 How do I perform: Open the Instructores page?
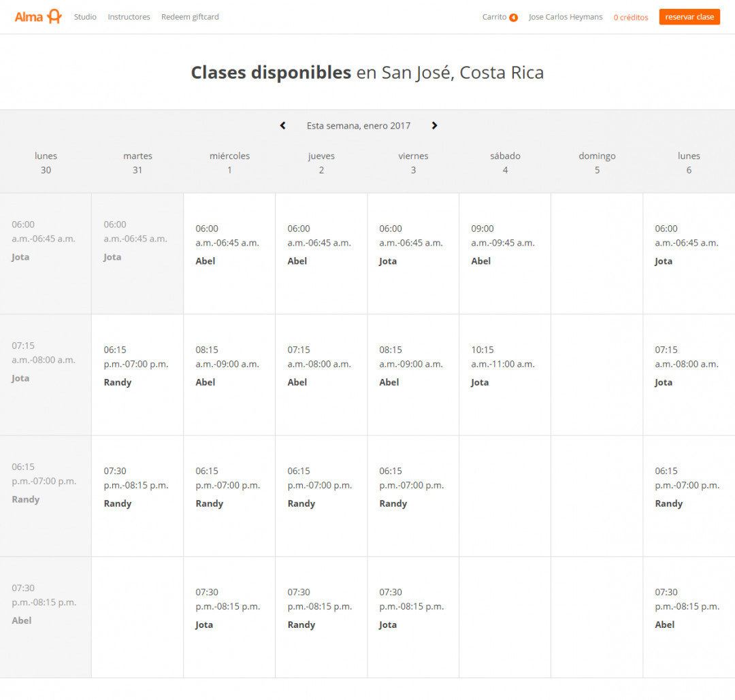(x=129, y=17)
